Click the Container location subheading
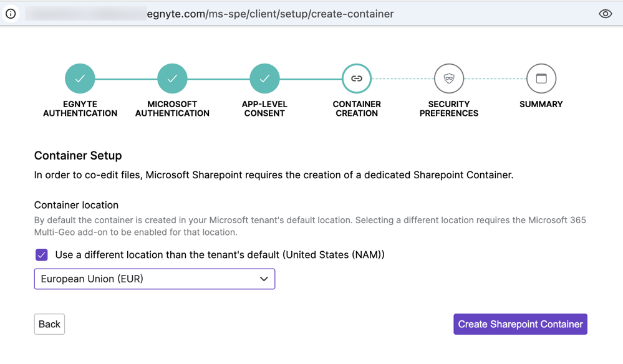The width and height of the screenshot is (623, 364). pos(76,205)
